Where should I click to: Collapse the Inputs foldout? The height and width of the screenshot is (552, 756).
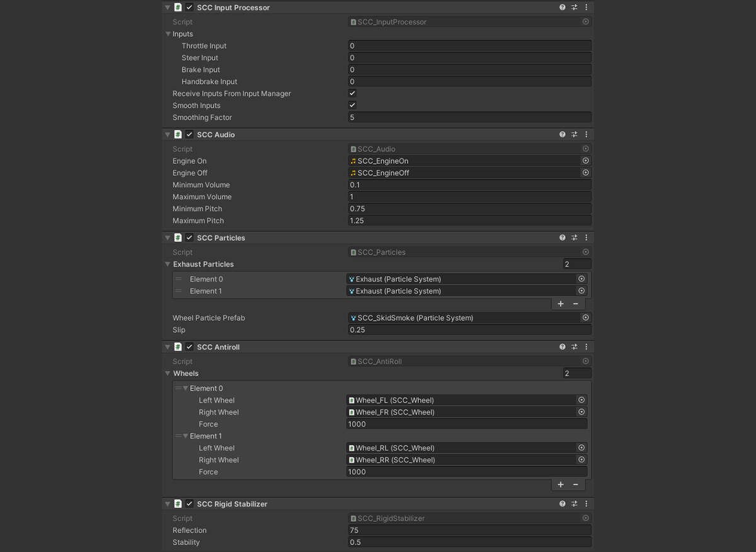tap(168, 34)
